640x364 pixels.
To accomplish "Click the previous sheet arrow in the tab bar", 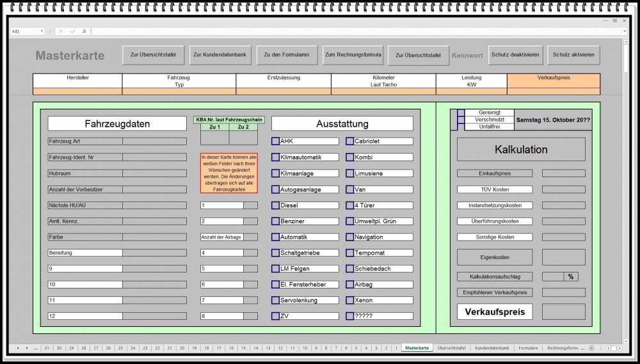I will 18,348.
